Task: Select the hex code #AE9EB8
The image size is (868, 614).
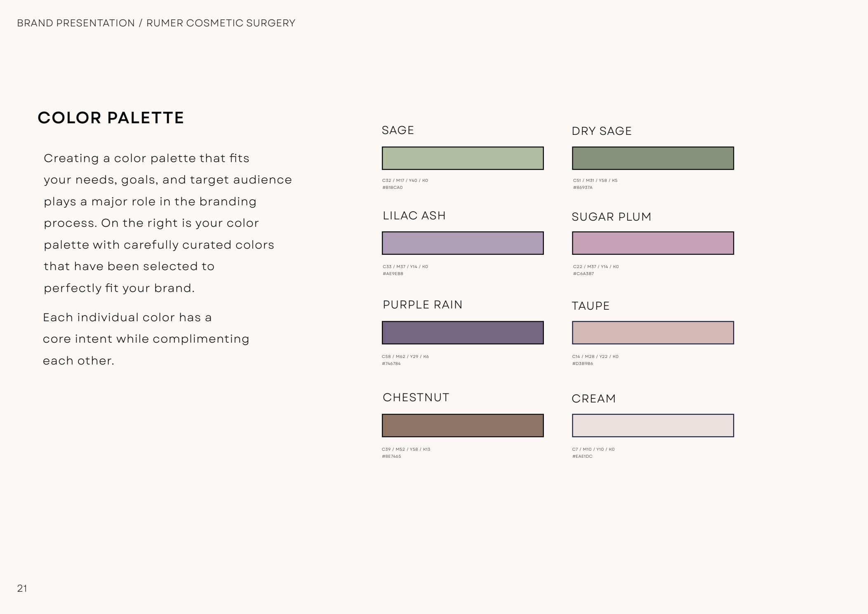Action: pos(393,274)
